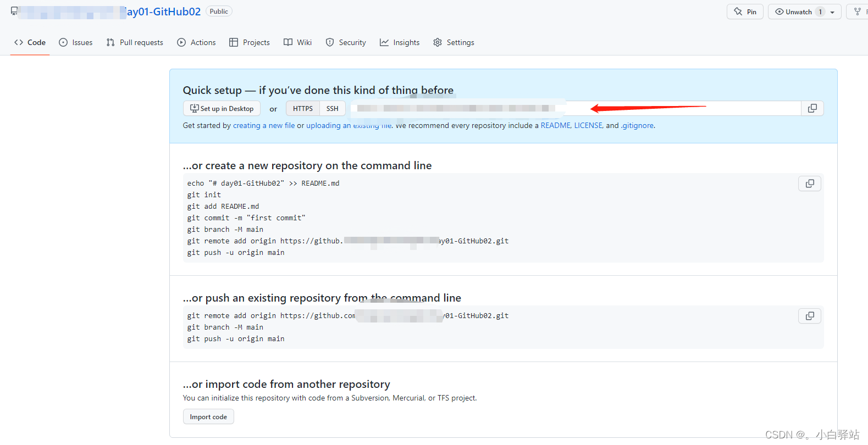Copy the create new repository commands
This screenshot has width=868, height=445.
810,183
